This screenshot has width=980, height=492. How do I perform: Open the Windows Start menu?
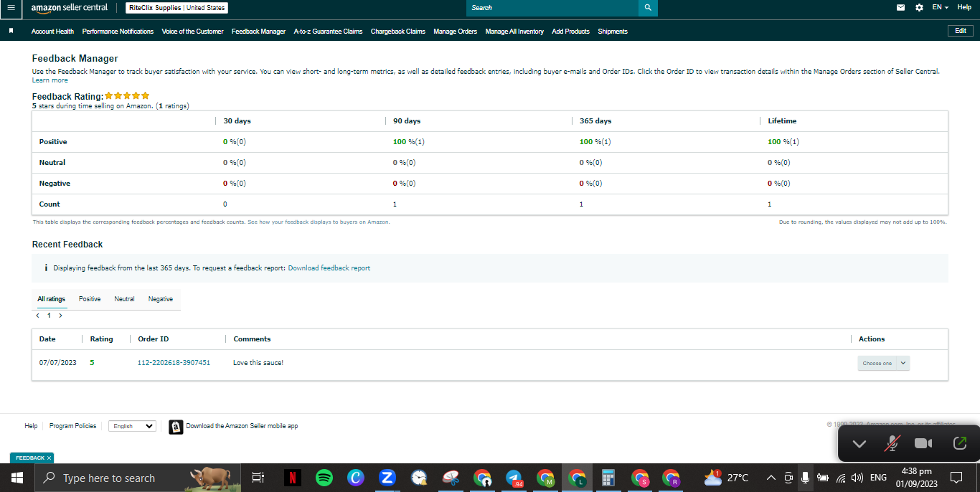coord(17,478)
